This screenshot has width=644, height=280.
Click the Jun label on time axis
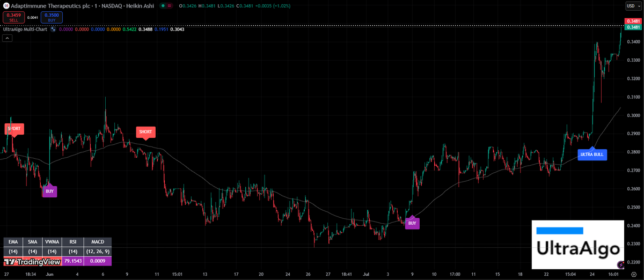click(50, 274)
